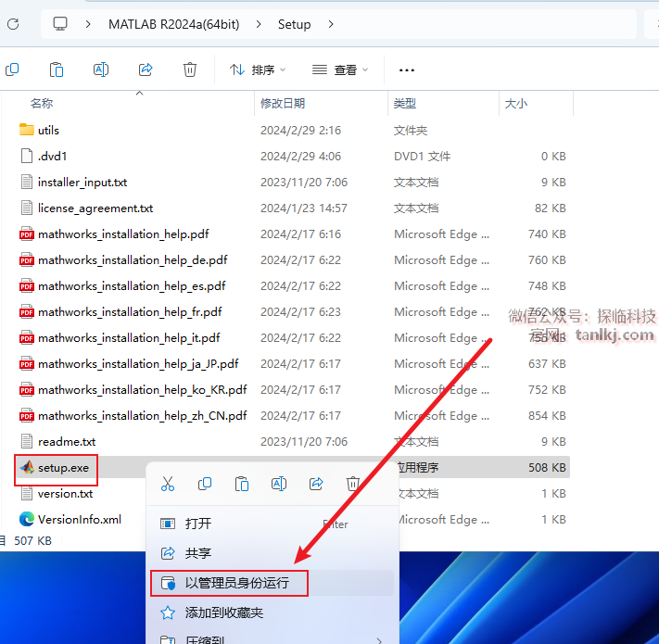
Task: Select mathworks_installation_help_zh_CN.pdf file
Action: tap(143, 416)
